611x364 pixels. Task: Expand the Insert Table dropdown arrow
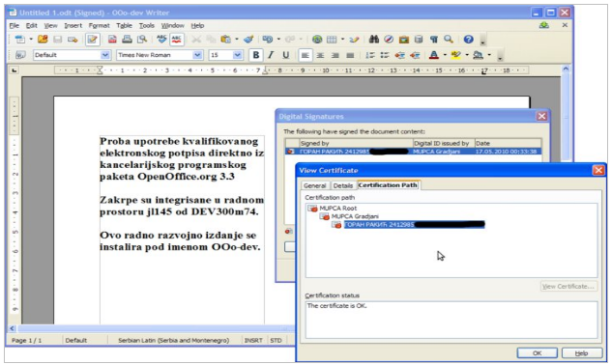342,40
